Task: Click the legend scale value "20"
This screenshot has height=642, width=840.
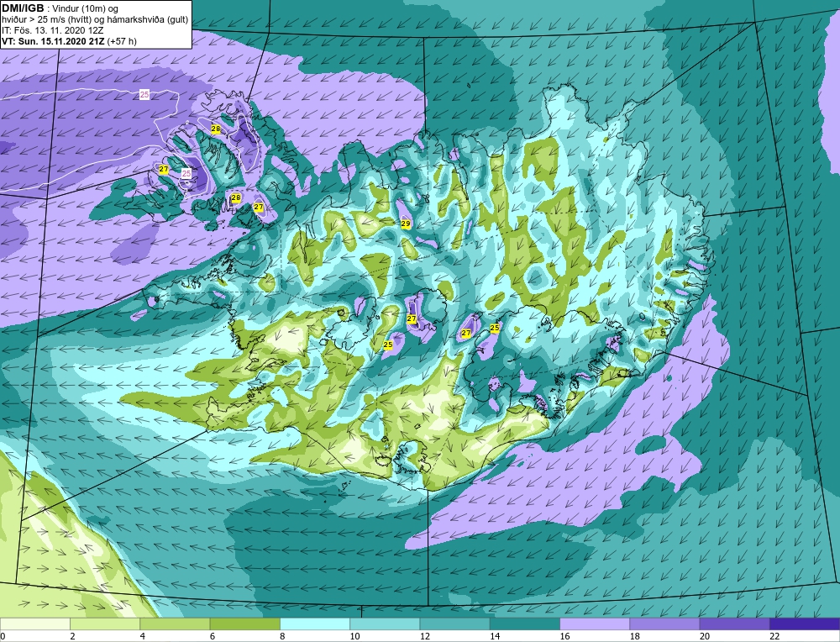Action: click(705, 636)
